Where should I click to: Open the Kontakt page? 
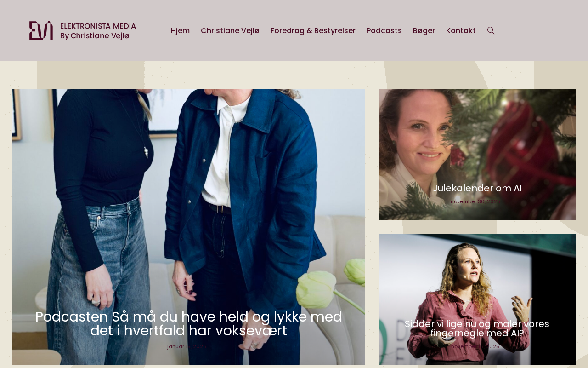(x=461, y=31)
